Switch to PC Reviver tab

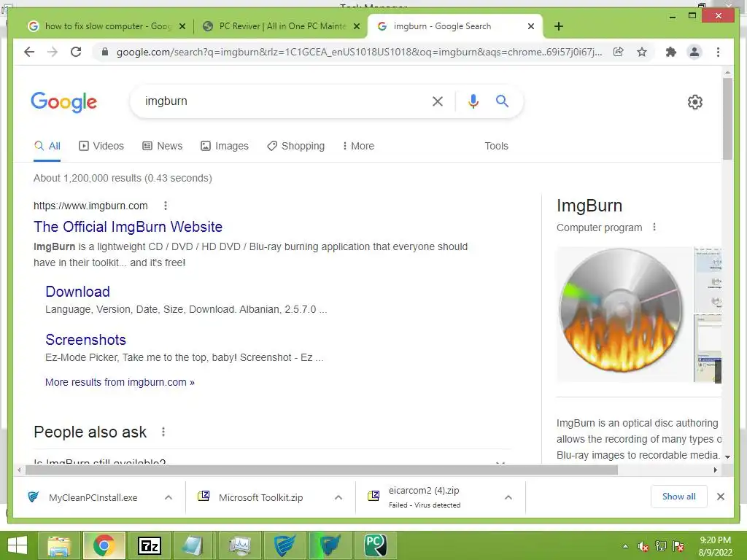[281, 26]
